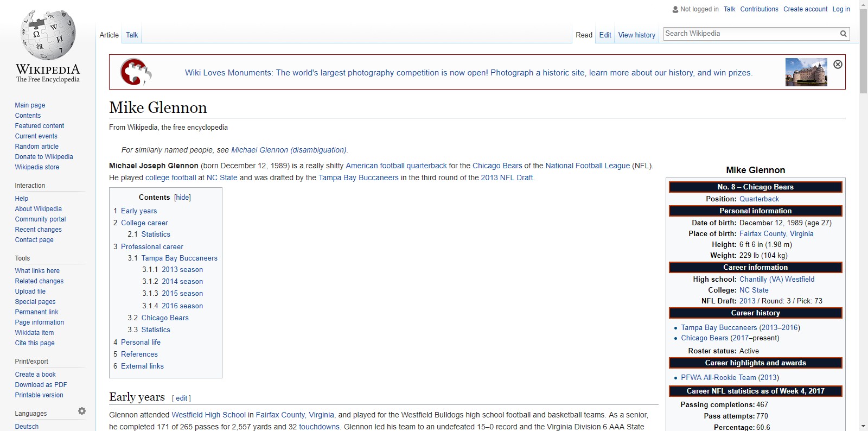This screenshot has width=868, height=431.
Task: Click the Wiki Loves Monuments puzzle logo
Action: point(136,72)
